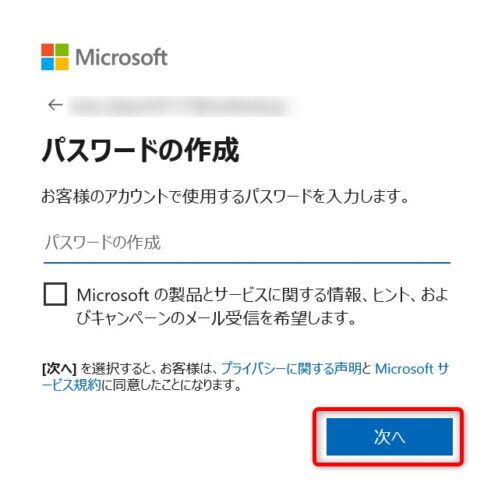Click the お客様のアカウントで使用する description text
The image size is (491, 500).
coord(225,197)
